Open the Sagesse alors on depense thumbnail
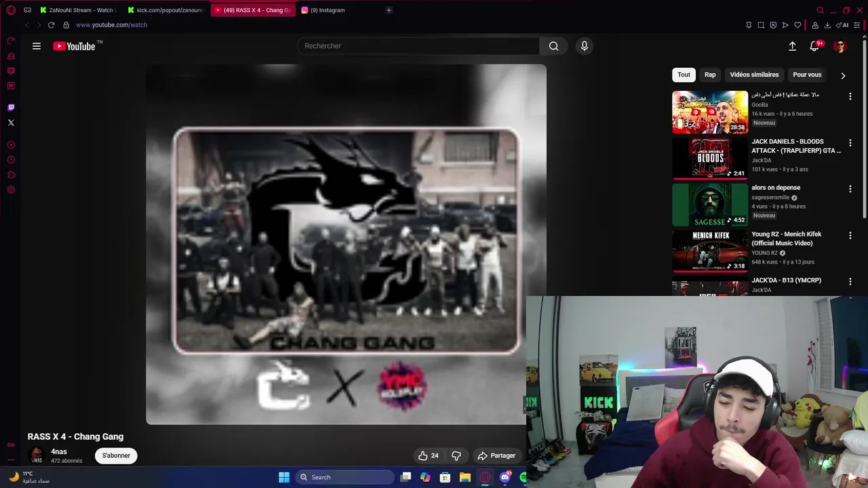 709,204
